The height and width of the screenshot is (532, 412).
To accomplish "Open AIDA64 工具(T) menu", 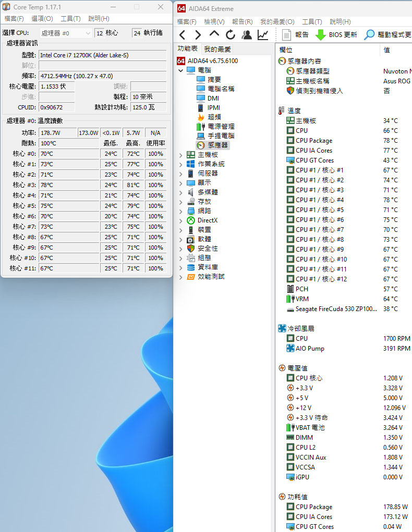I will tap(312, 22).
